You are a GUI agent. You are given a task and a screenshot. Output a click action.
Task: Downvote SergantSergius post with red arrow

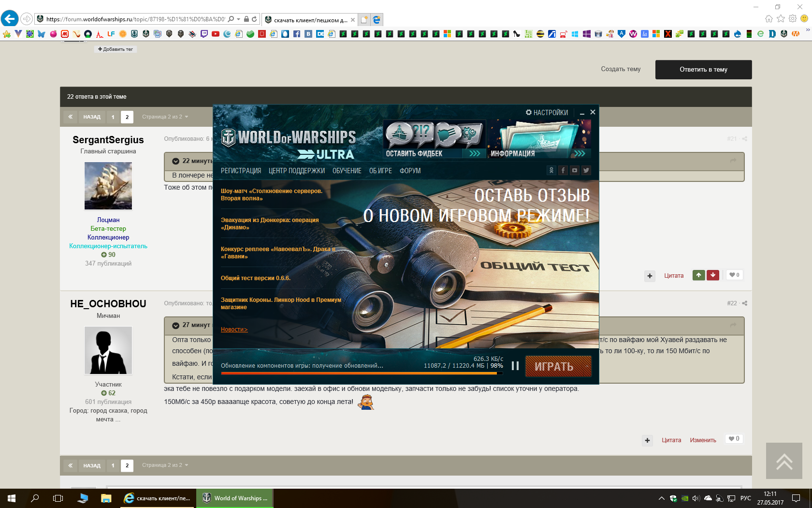(712, 275)
